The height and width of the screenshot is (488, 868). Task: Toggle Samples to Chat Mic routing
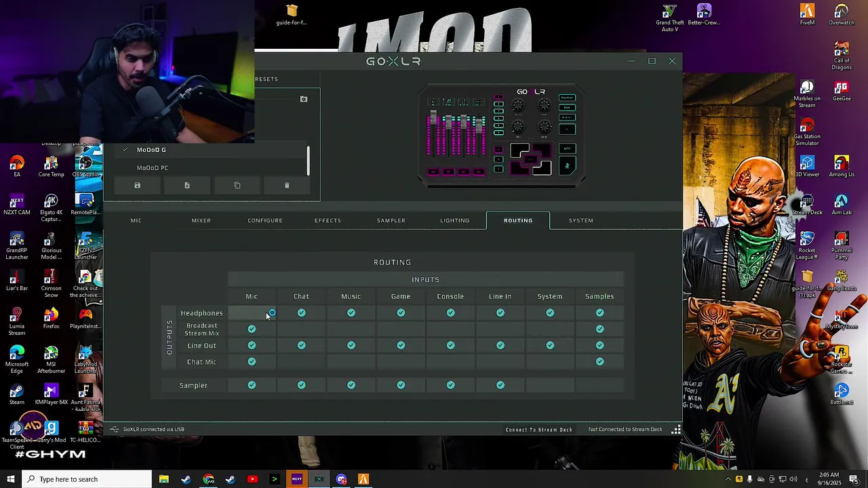coord(599,362)
